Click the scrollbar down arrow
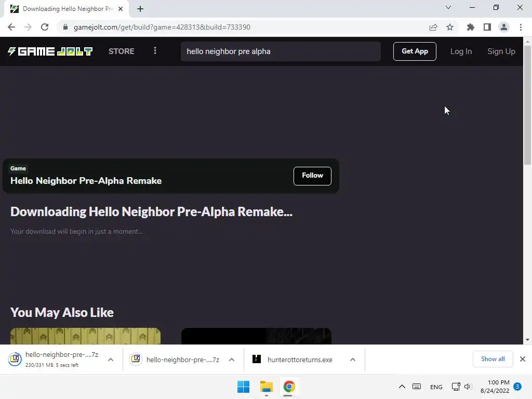The width and height of the screenshot is (532, 399). 527,340
